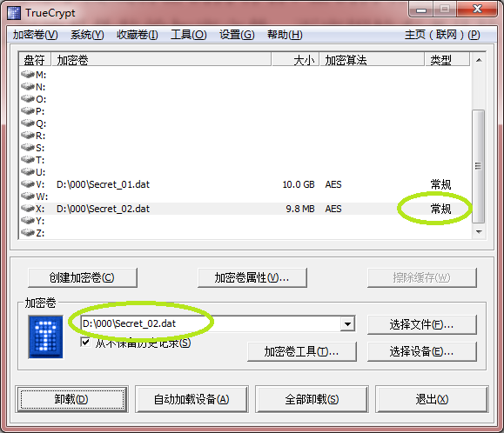The width and height of the screenshot is (504, 433).
Task: Toggle the never save history checkbox
Action: 85,343
